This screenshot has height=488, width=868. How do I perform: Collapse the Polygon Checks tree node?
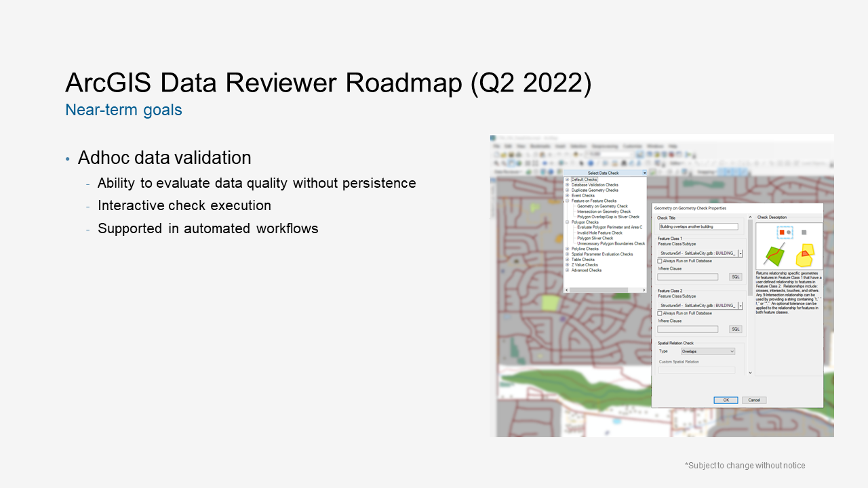566,222
